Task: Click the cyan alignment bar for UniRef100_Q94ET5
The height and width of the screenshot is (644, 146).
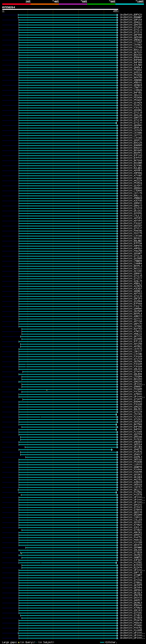Action: click(x=66, y=450)
